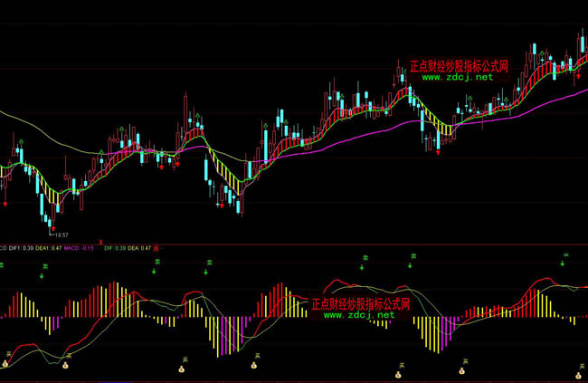Image resolution: width=588 pixels, height=383 pixels.
Task: Click red arrow marker beside the 10.57 low
Action: tap(52, 226)
